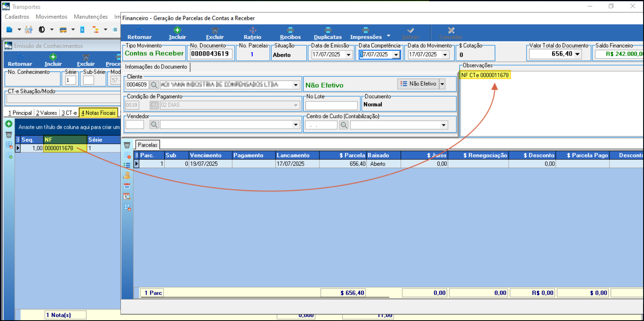The width and height of the screenshot is (644, 321).
Task: Click Excluir in the Financeiro window toolbar
Action: (215, 33)
